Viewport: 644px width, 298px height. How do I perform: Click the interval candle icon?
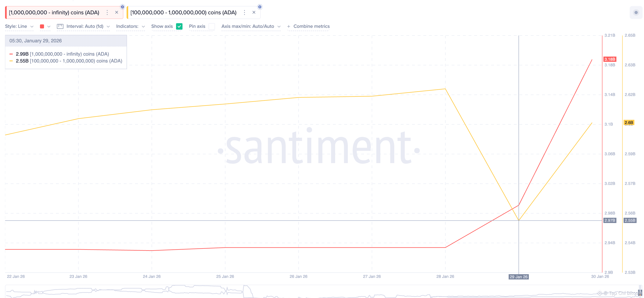pos(60,26)
